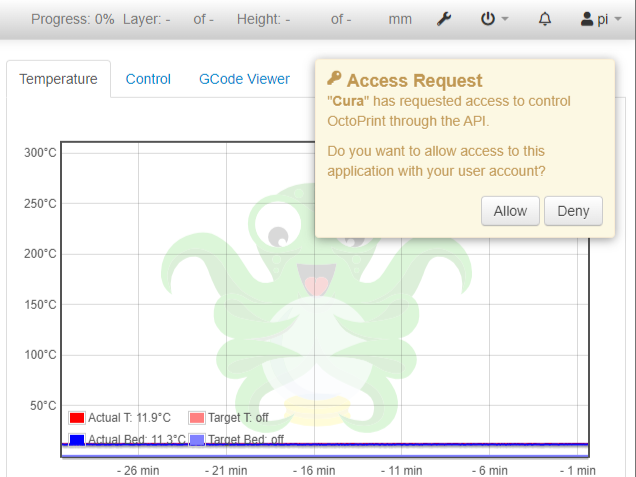Click the Actual Bed: 11.3°C legend label
This screenshot has width=636, height=477.
pos(137,440)
